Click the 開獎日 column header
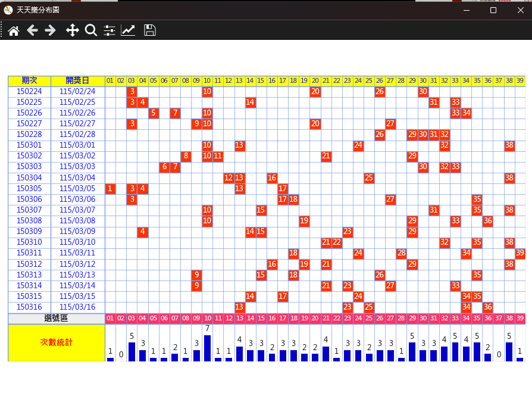Image resolution: width=532 pixels, height=396 pixels. (77, 81)
